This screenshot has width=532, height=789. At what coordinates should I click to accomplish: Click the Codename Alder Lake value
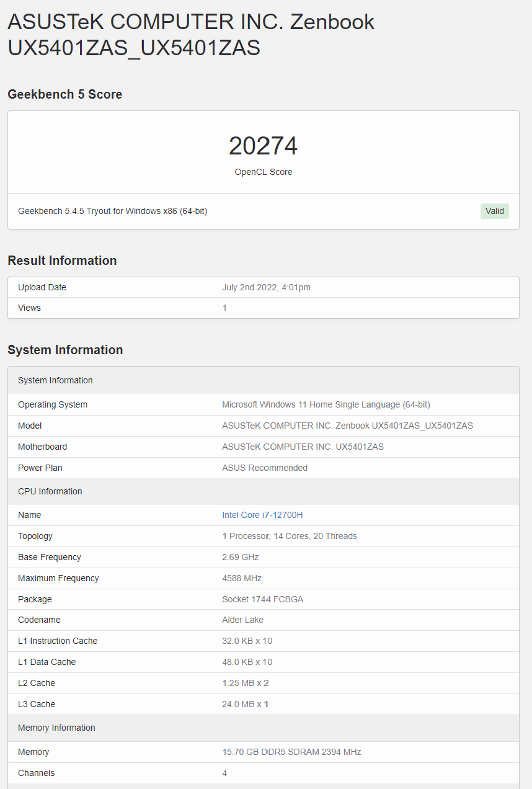tap(243, 620)
